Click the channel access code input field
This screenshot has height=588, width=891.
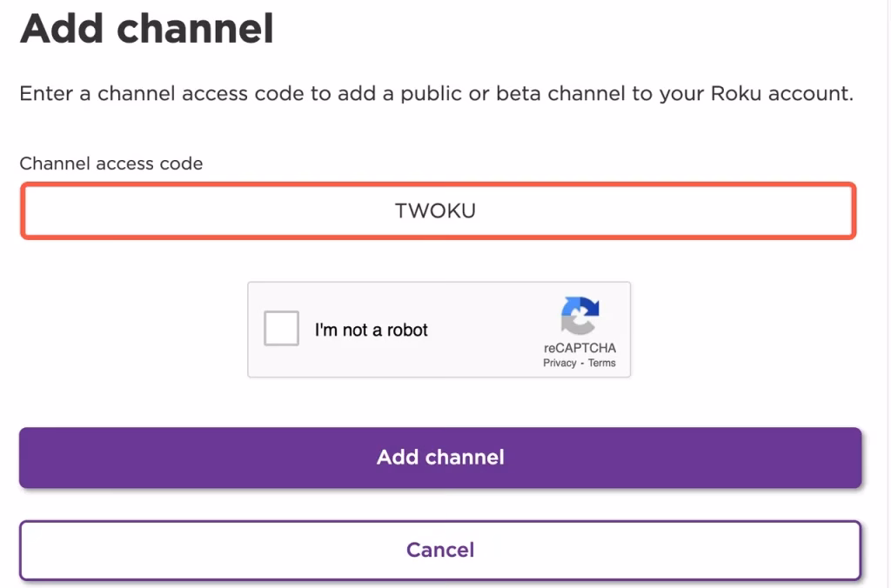[x=440, y=210]
